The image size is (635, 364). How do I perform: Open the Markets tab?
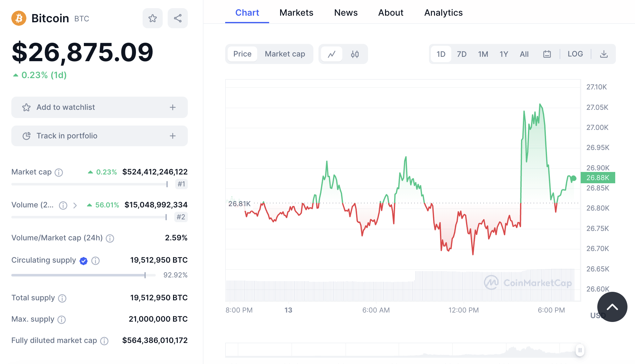tap(296, 13)
